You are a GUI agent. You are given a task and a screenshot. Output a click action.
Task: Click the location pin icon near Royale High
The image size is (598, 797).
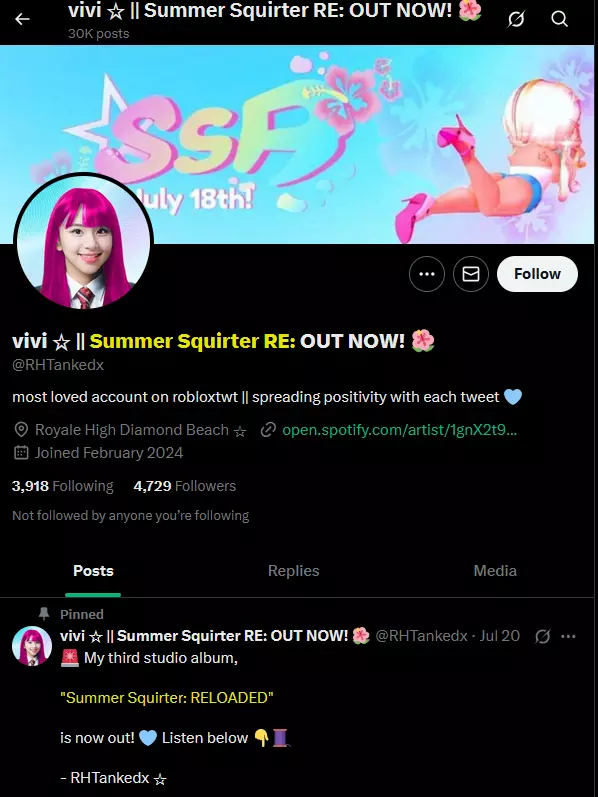21,430
